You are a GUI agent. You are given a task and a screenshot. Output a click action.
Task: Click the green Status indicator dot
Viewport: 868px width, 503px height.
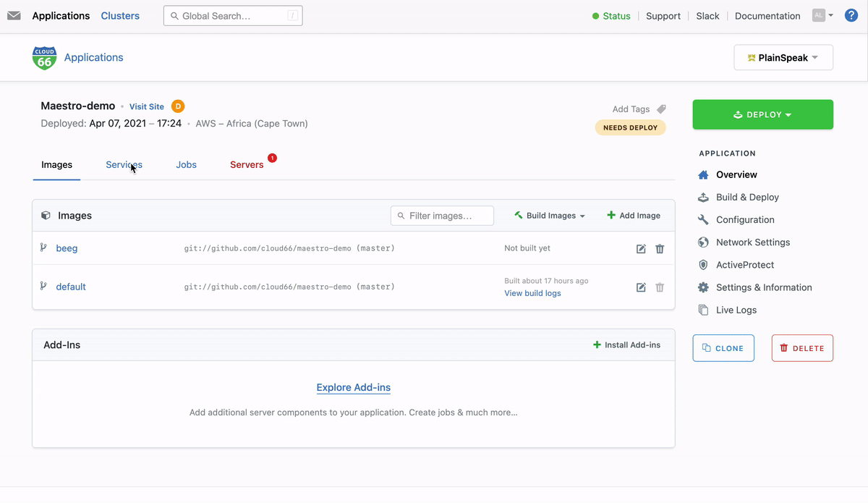point(596,16)
